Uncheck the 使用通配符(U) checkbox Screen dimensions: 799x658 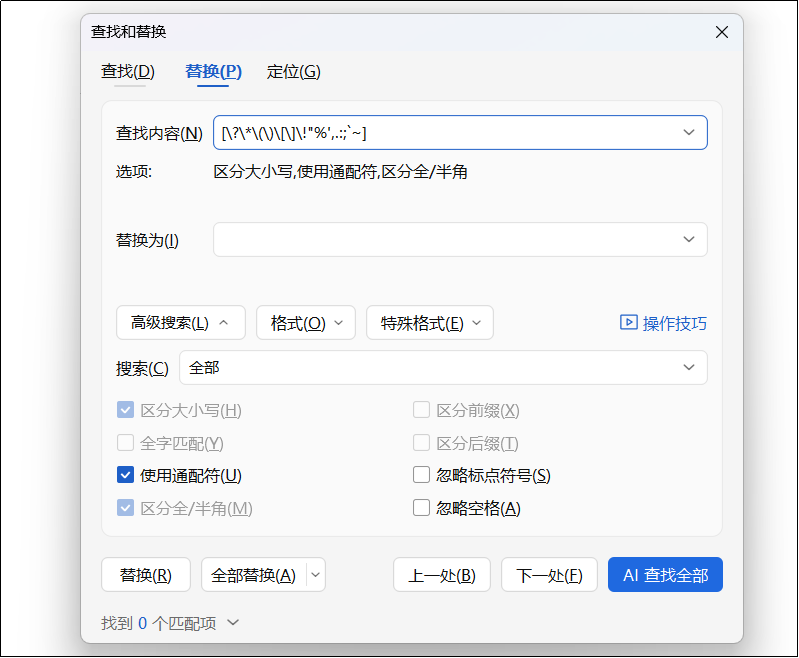click(125, 475)
